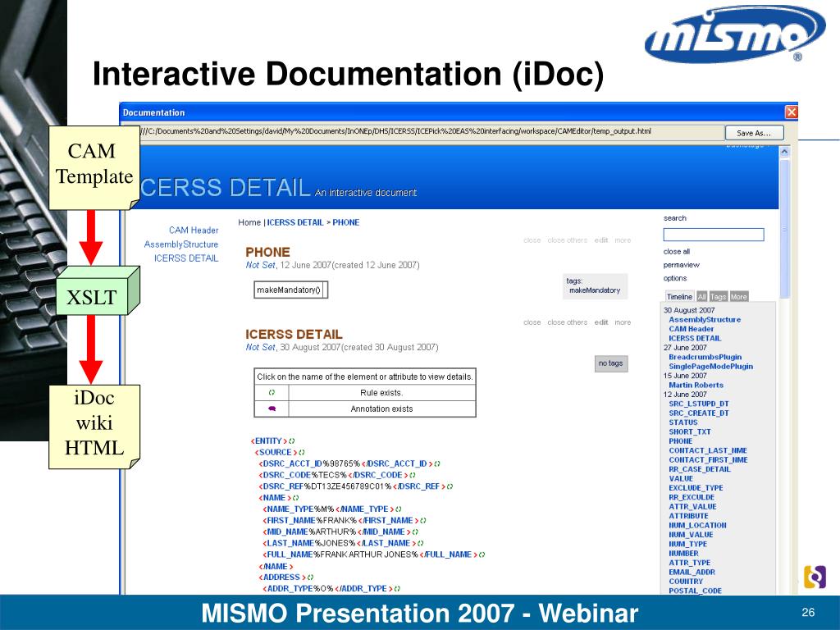The height and width of the screenshot is (630, 840).
Task: Open the CAM Header link in sidebar
Action: (194, 230)
